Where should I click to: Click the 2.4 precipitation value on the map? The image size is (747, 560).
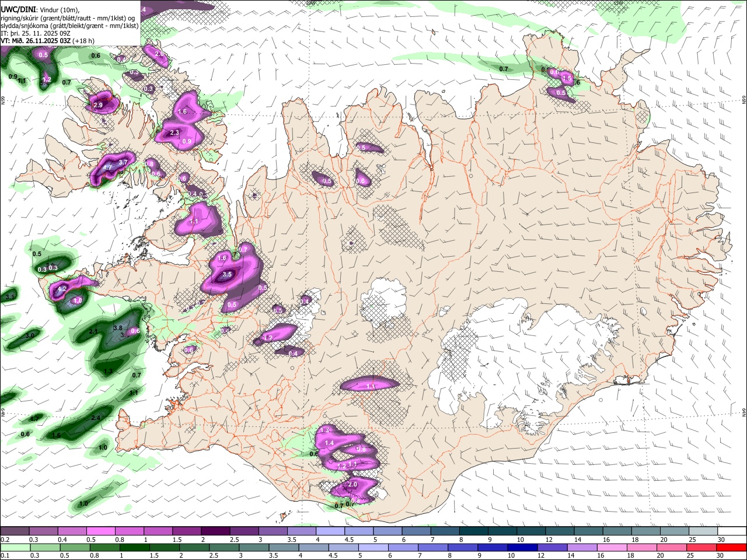pyautogui.click(x=96, y=418)
